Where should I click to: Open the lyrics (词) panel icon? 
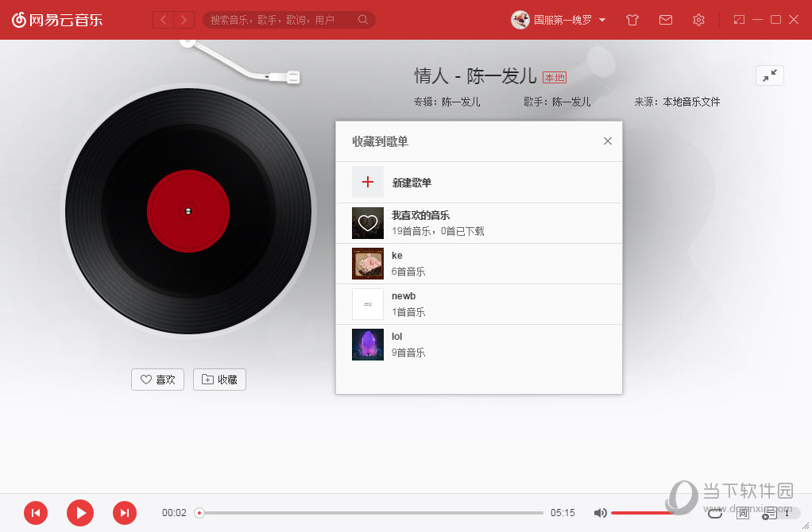click(743, 513)
